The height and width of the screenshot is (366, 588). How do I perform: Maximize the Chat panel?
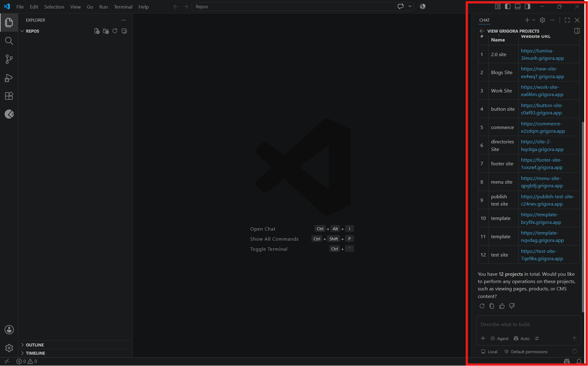click(x=567, y=20)
